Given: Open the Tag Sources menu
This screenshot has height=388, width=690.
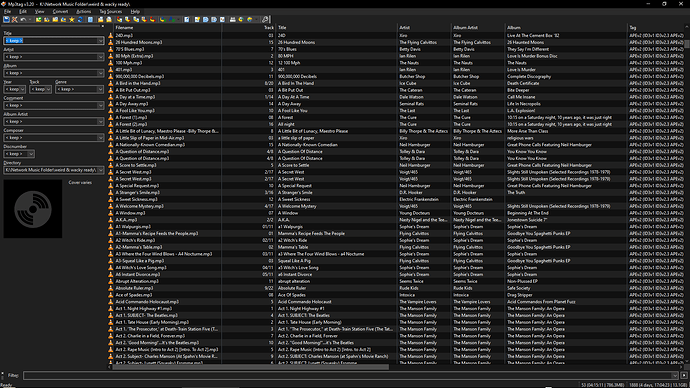Looking at the screenshot, I should click(110, 11).
